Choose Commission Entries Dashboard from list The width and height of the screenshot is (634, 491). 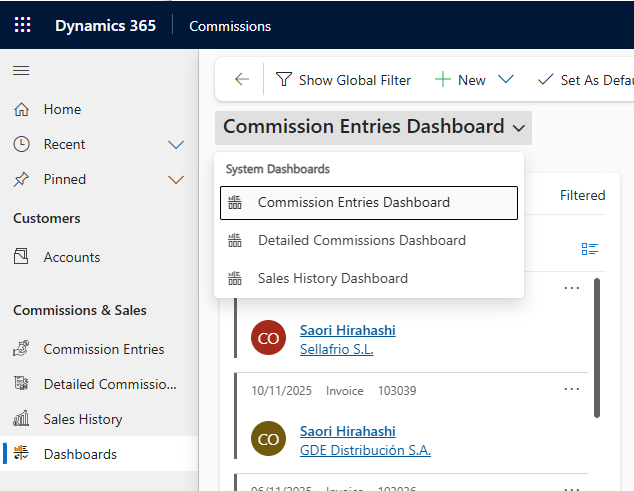tap(369, 203)
